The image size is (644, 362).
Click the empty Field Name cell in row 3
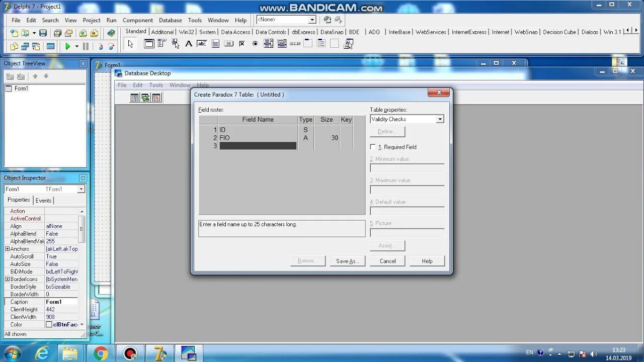coord(258,146)
